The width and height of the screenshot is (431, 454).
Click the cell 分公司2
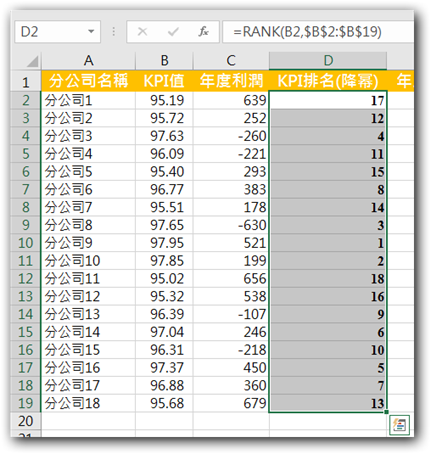(x=88, y=118)
